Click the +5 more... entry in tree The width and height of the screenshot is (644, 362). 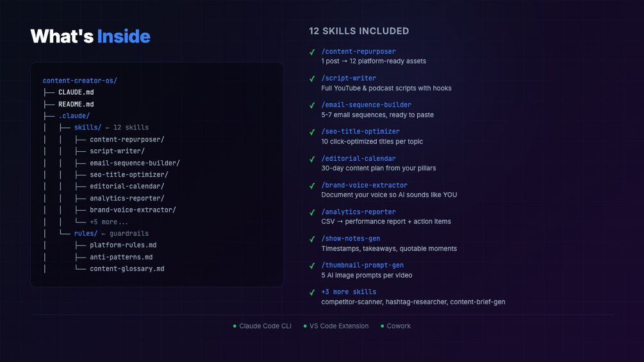click(x=109, y=222)
